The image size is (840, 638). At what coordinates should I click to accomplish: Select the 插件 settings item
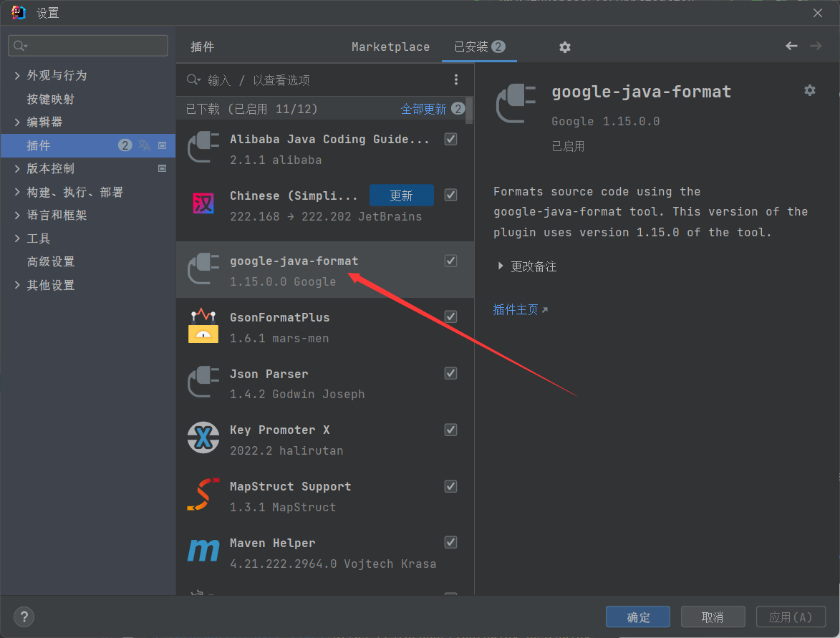[x=88, y=145]
